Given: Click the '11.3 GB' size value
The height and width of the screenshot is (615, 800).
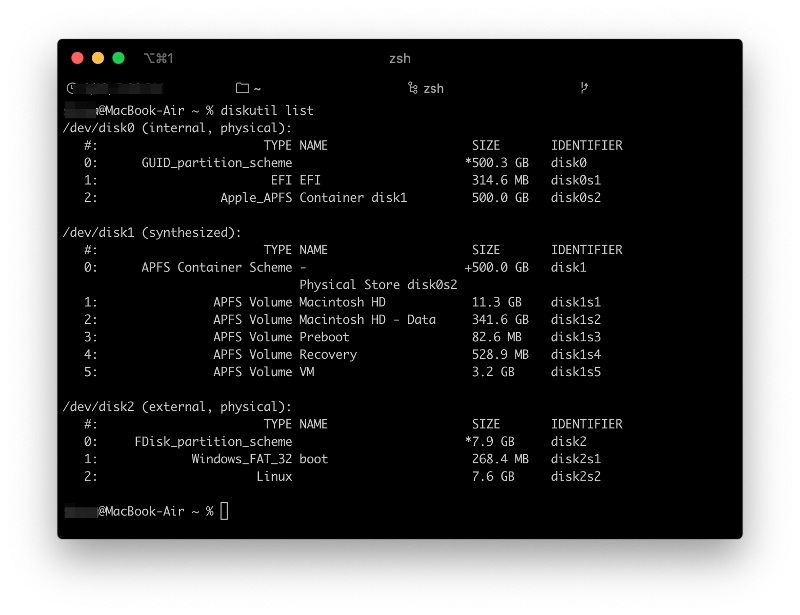Looking at the screenshot, I should click(x=497, y=302).
